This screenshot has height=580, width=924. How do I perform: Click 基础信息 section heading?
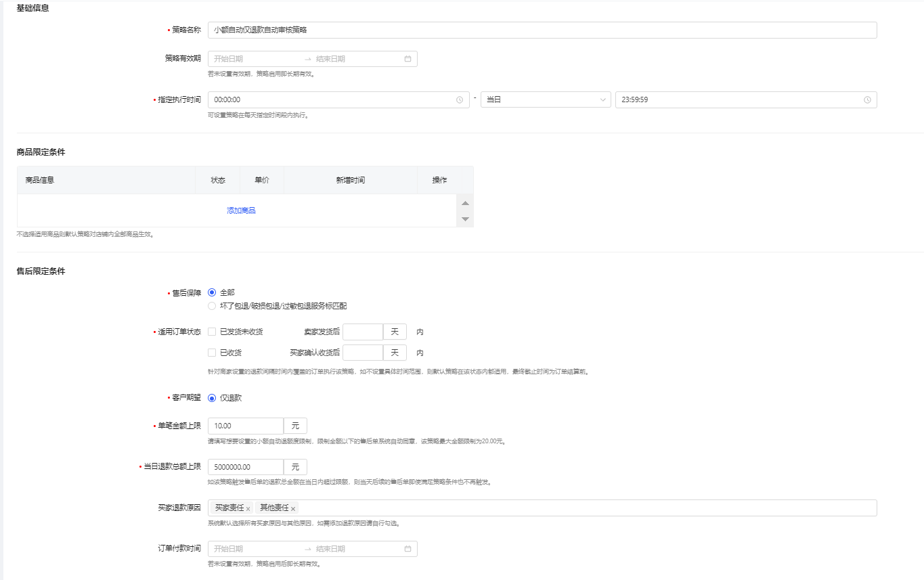pyautogui.click(x=32, y=8)
